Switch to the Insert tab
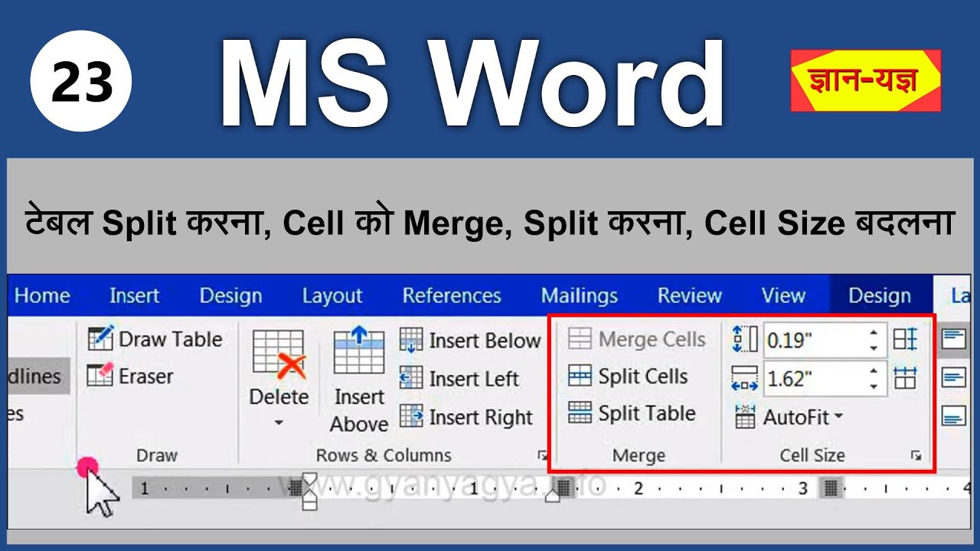This screenshot has height=551, width=980. [134, 295]
